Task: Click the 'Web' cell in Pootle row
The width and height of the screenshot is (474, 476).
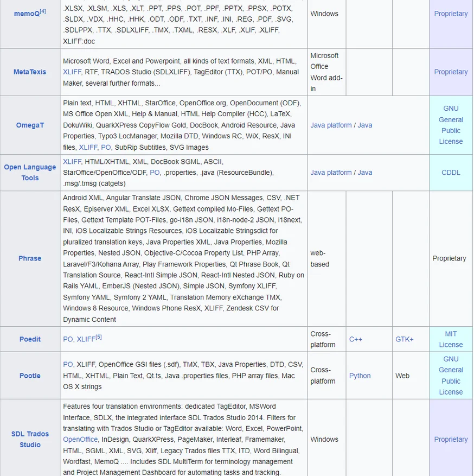Action: [411, 376]
